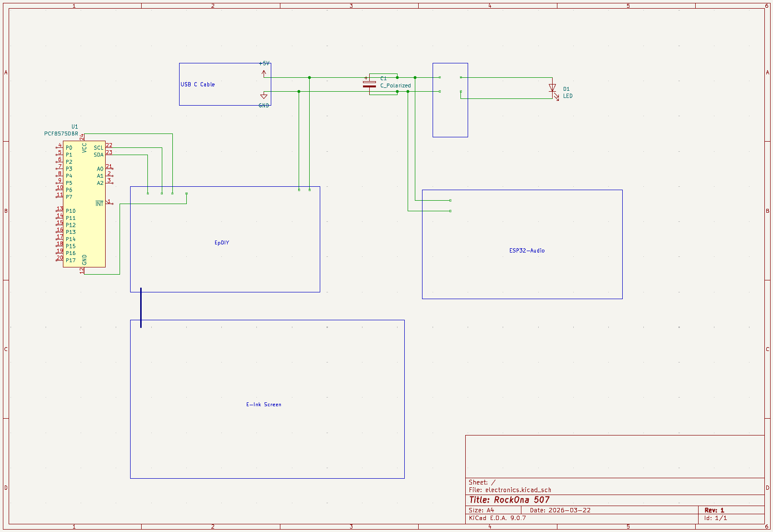Click the File: electronics.kicad_sch text
Viewport: 773px width, 532px height.
click(x=509, y=490)
